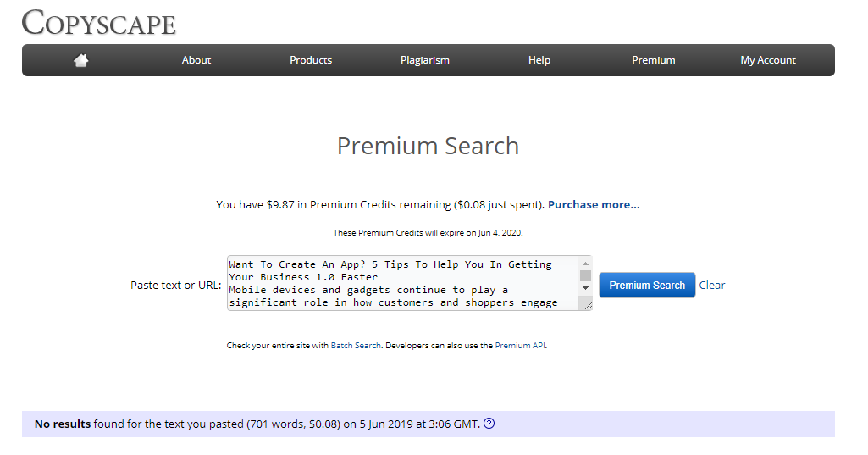This screenshot has width=868, height=455.
Task: Click the "$9.87 in Premium Credits remaining" text
Action: click(x=359, y=204)
